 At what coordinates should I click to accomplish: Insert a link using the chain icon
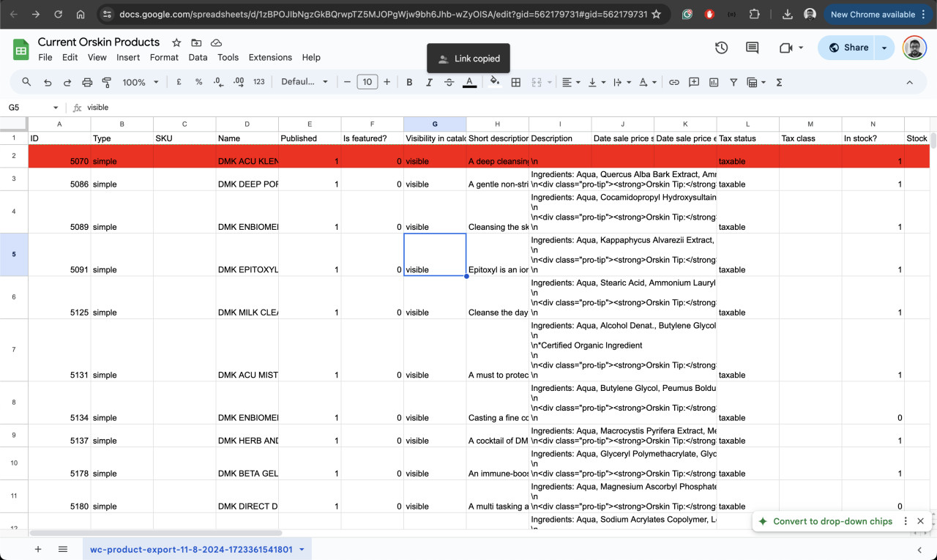(674, 82)
